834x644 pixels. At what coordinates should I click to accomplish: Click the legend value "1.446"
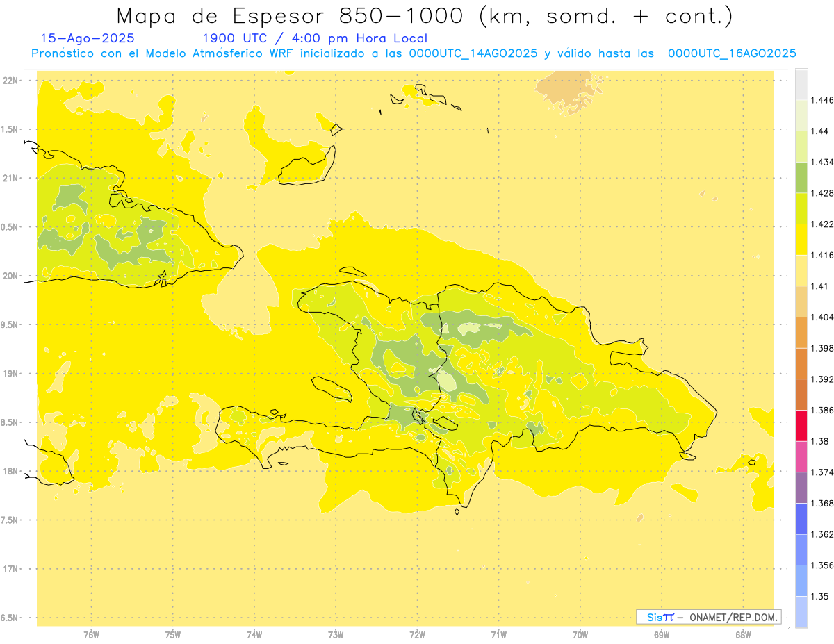pyautogui.click(x=824, y=100)
